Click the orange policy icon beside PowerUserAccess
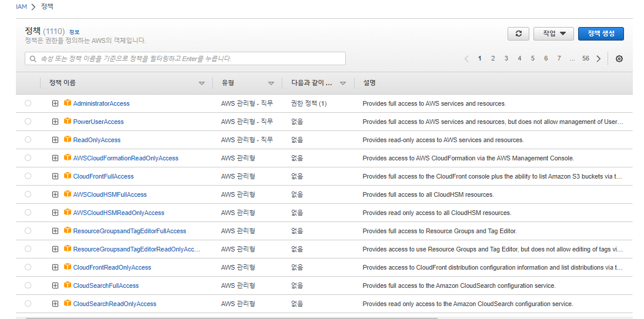This screenshot has width=644, height=319. pyautogui.click(x=68, y=121)
